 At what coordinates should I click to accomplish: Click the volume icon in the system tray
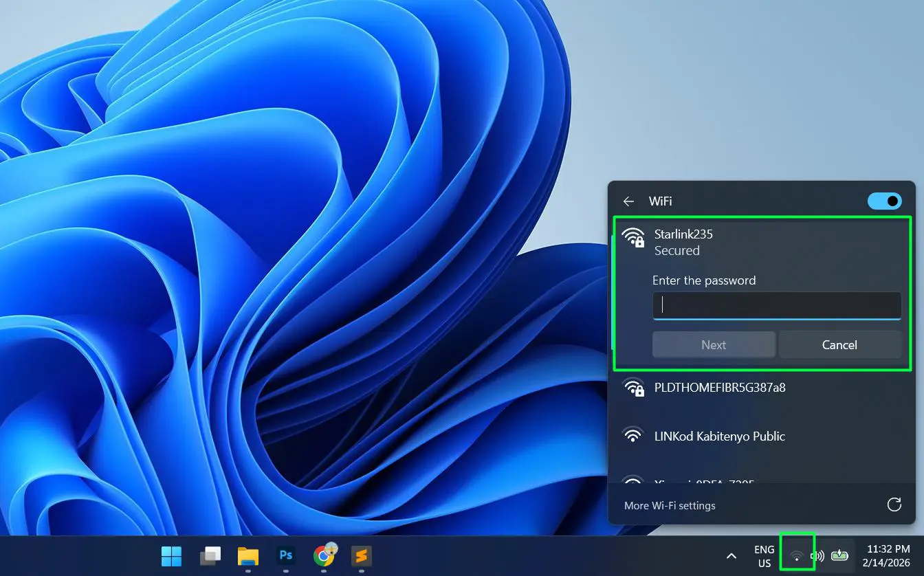click(817, 555)
